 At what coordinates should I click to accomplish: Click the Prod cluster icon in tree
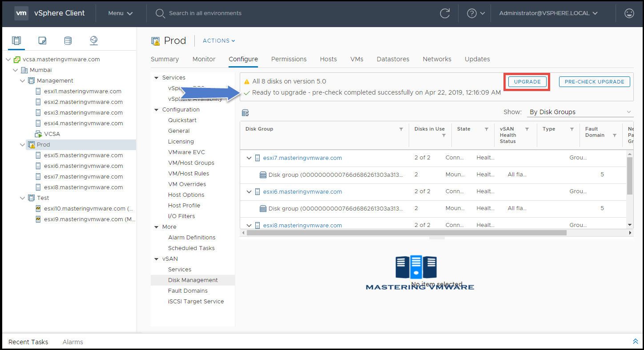(31, 145)
